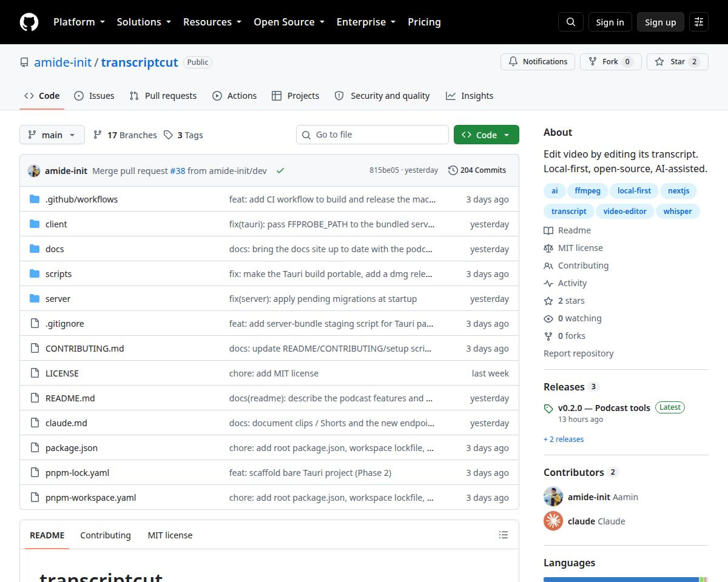Click the green check status icon
Image resolution: width=728 pixels, height=582 pixels.
click(x=280, y=171)
